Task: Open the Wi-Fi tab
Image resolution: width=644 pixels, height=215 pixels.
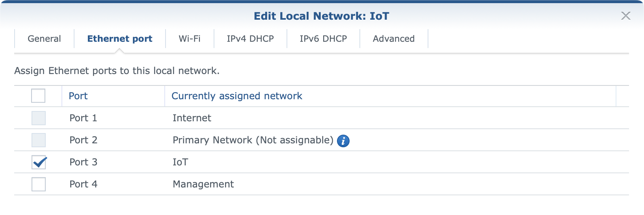Action: coord(190,39)
